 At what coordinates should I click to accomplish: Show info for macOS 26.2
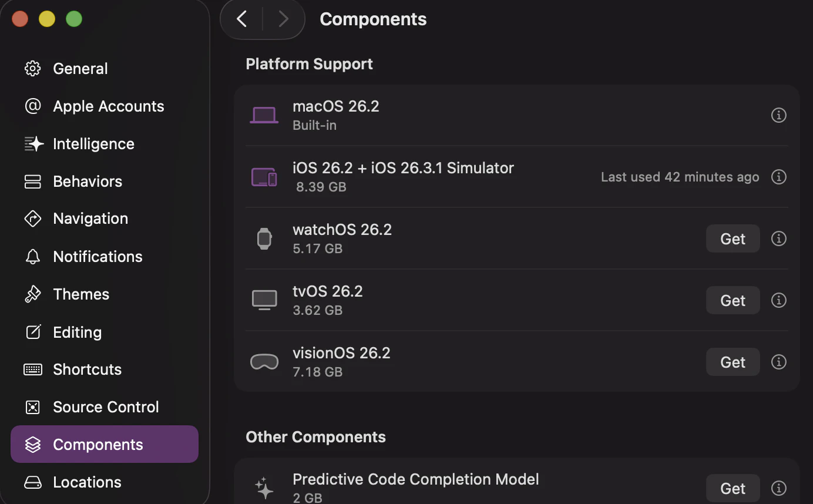coord(779,115)
